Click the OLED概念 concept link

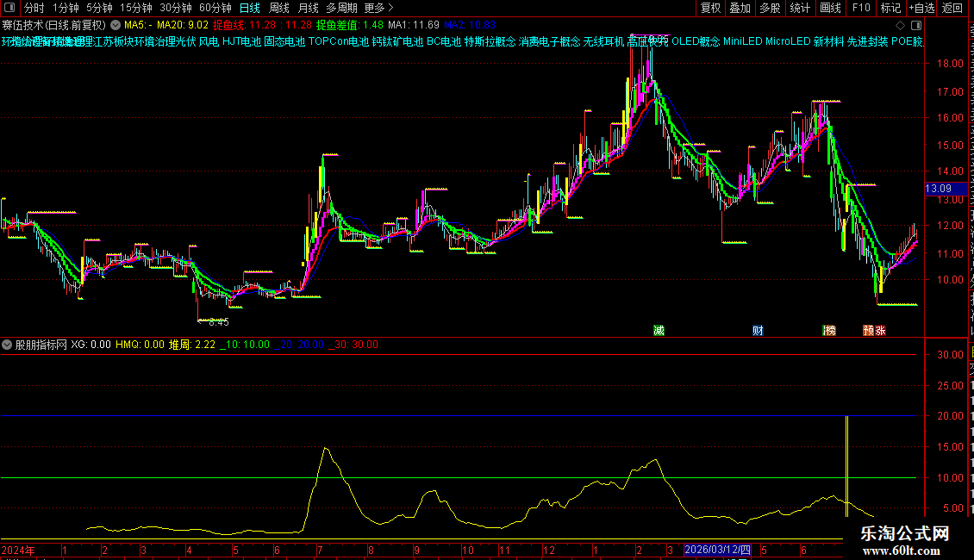(696, 41)
